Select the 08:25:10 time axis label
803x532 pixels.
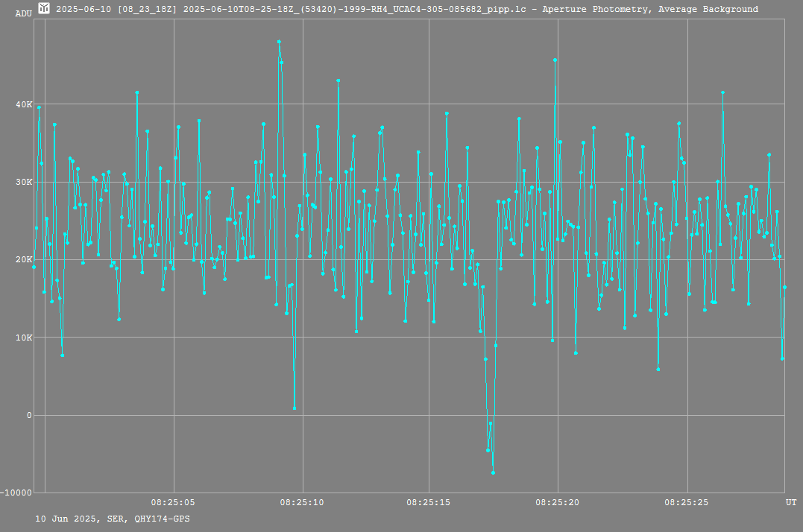(x=302, y=502)
